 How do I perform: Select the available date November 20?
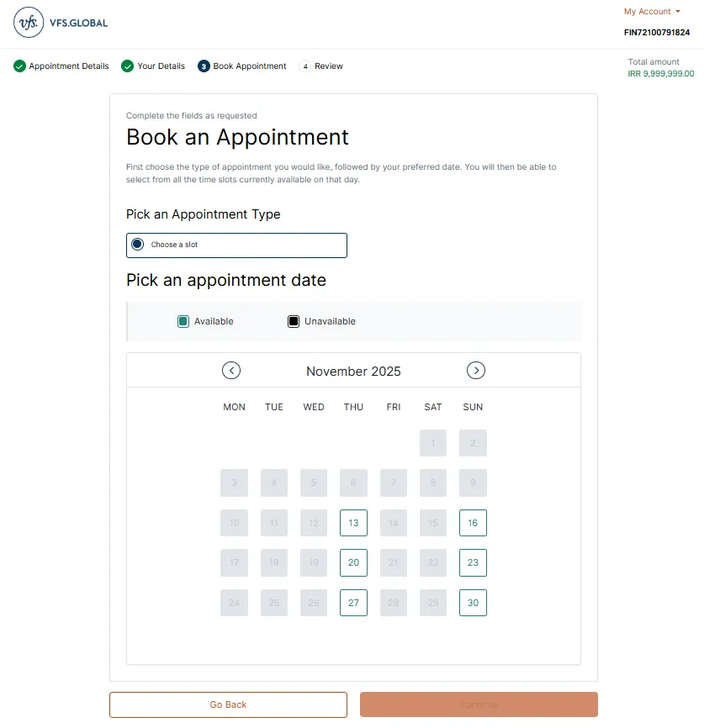353,562
